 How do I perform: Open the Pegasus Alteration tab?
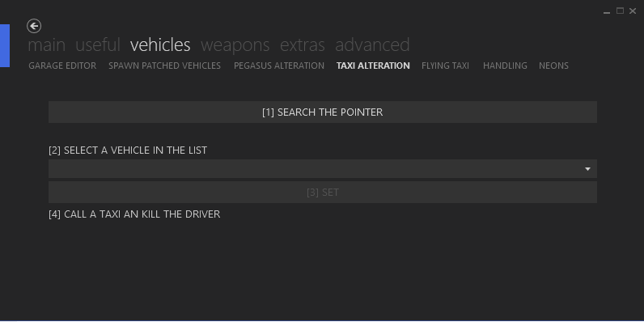(279, 66)
